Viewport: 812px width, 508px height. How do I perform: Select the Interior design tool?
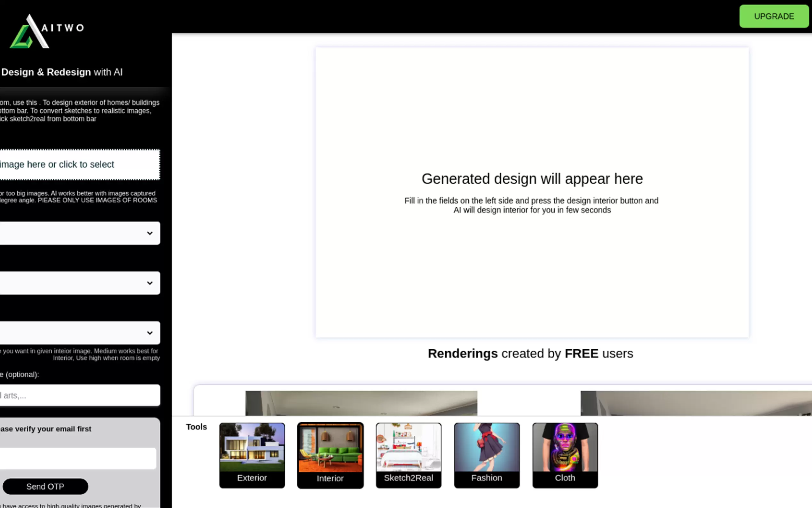pyautogui.click(x=330, y=455)
